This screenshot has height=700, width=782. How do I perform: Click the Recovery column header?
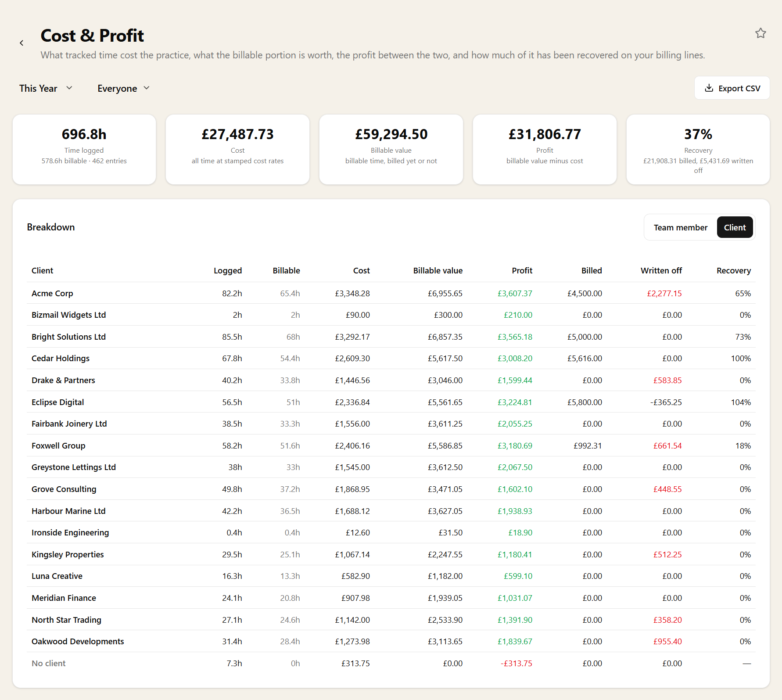coord(734,271)
